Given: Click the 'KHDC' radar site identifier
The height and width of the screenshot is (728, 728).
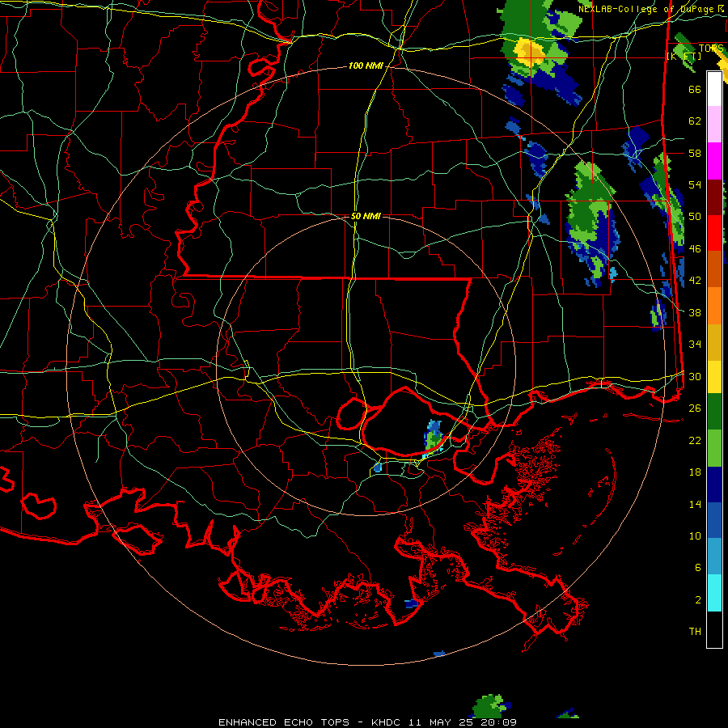Looking at the screenshot, I should tap(385, 722).
